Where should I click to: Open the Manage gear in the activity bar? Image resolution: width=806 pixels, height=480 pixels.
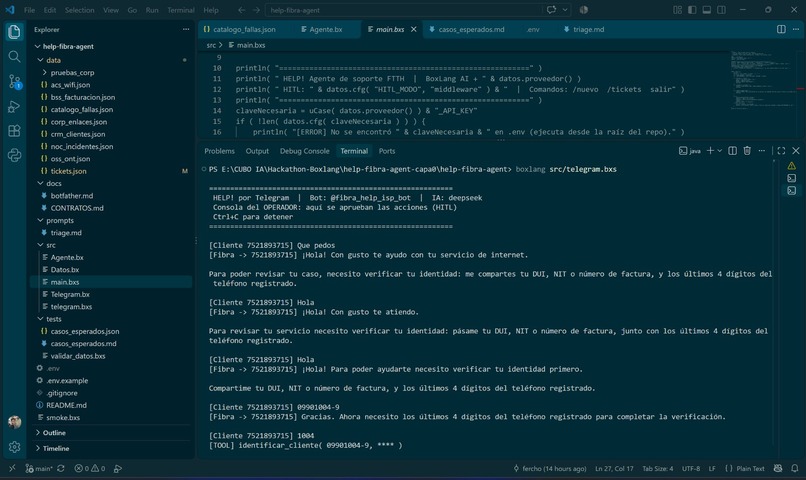click(x=14, y=447)
